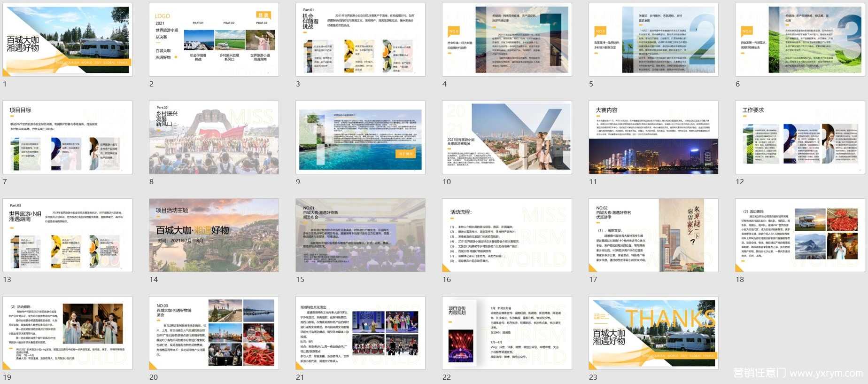Select Part.03 世界旅游小姐湘遇湖南 slide
Viewport: 868px width, 384px height.
point(67,235)
